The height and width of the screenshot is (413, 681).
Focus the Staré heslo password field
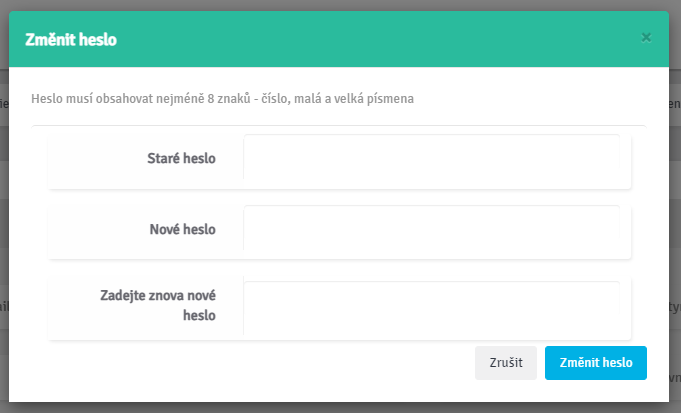coord(432,157)
